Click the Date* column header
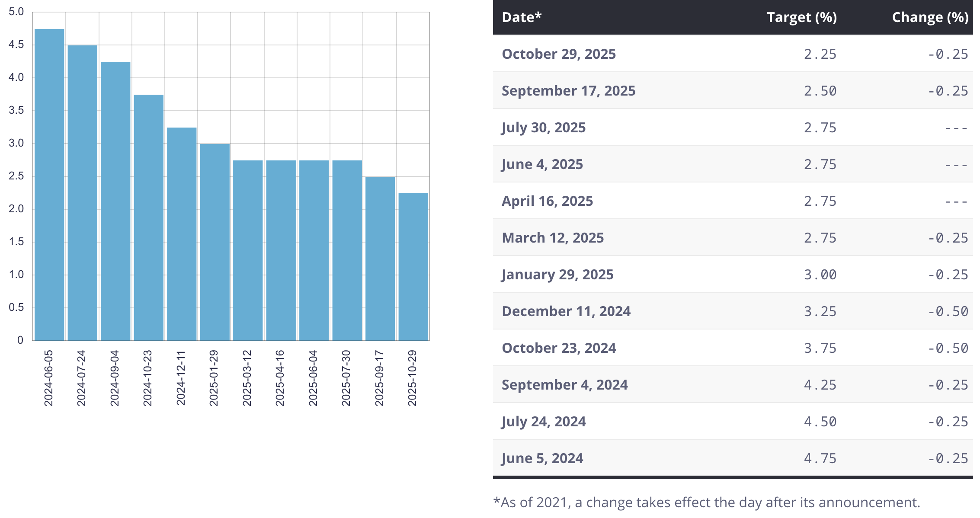980x518 pixels. 522,17
